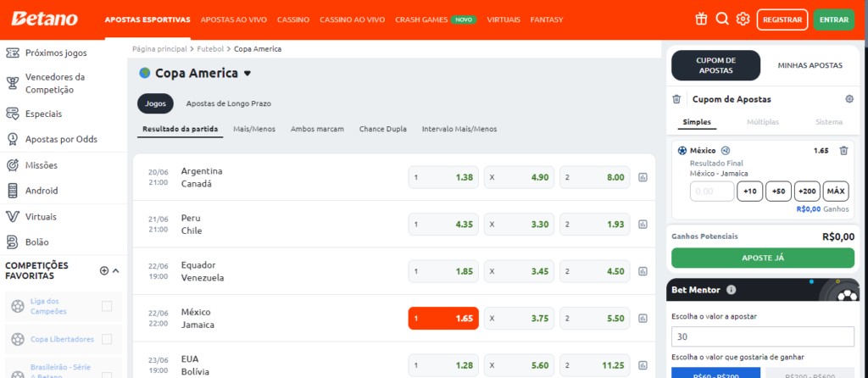Open stats icon for Argentina vs Canadá
The width and height of the screenshot is (868, 378).
643,178
